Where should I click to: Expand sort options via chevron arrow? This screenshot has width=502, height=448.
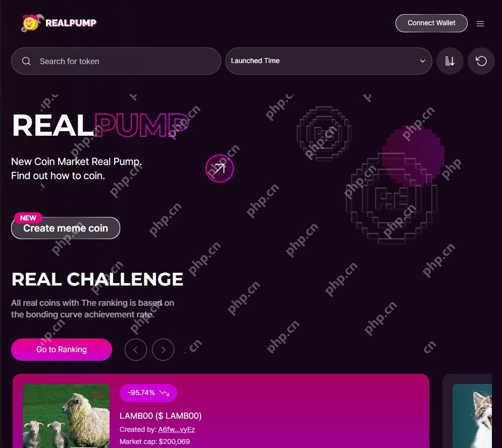coord(423,61)
